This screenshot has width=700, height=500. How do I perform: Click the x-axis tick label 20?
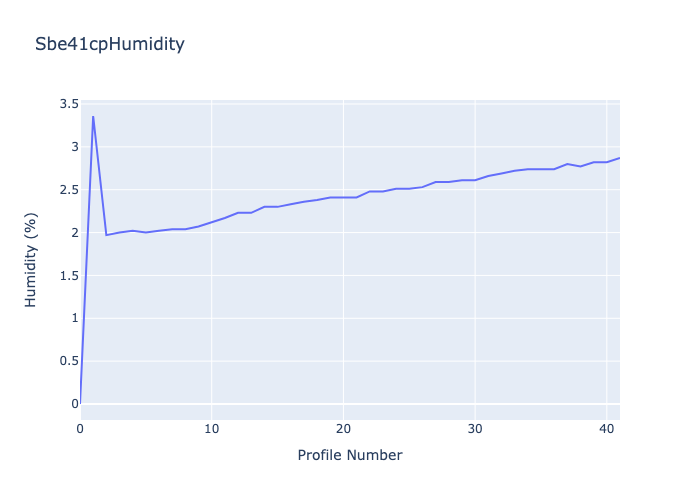click(x=343, y=429)
